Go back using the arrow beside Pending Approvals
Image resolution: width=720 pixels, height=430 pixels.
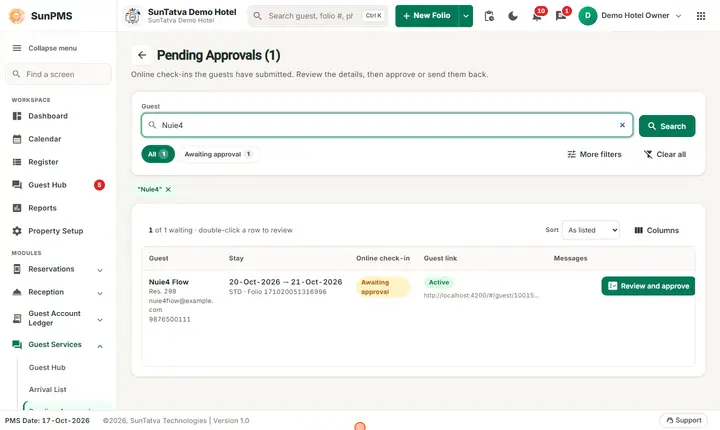click(x=142, y=55)
